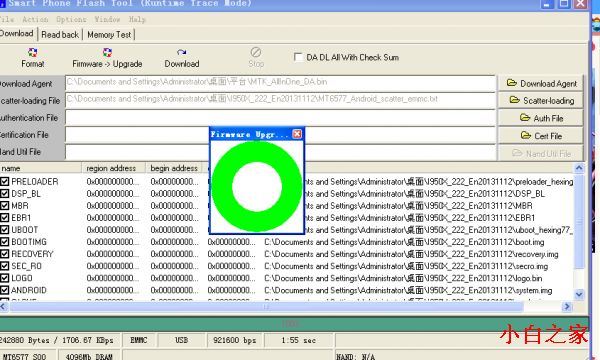600x360 pixels.
Task: Click the secro.img file path row
Action: click(x=406, y=266)
